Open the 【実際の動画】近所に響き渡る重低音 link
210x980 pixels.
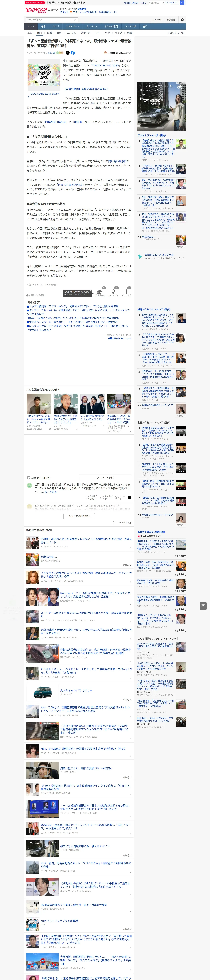[85, 89]
